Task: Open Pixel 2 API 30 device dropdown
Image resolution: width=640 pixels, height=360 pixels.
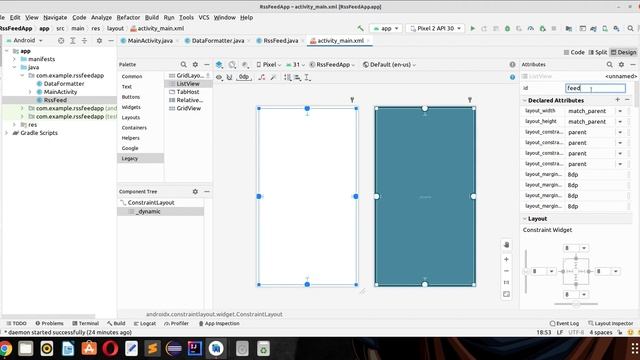Action: tap(435, 29)
